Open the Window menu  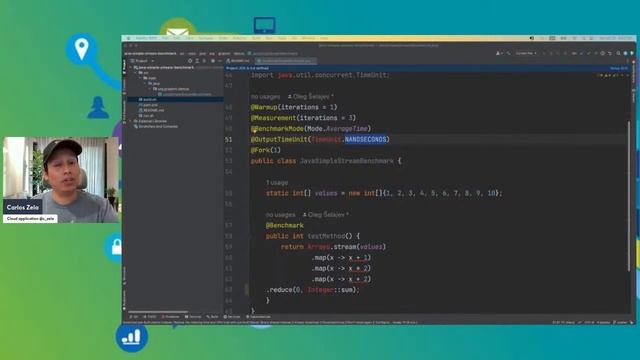(x=308, y=38)
